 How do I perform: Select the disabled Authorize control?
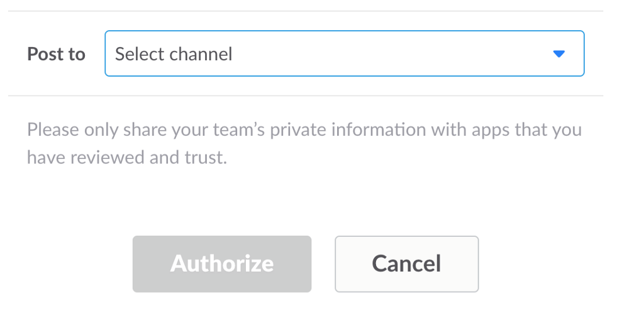(x=222, y=264)
